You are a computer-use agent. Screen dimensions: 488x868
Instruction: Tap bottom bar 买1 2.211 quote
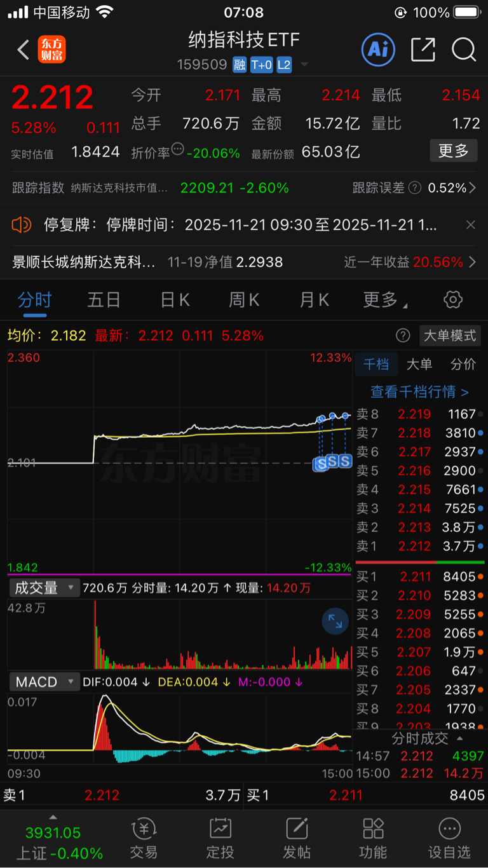click(366, 795)
